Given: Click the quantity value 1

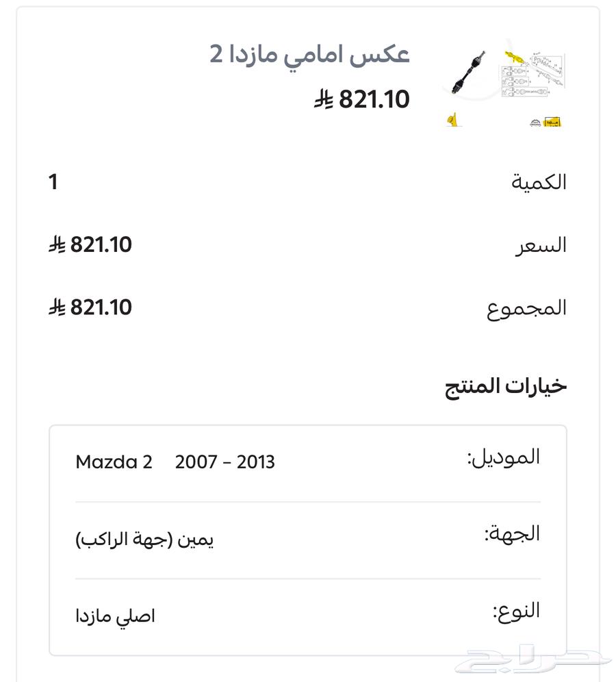Looking at the screenshot, I should pos(53,182).
